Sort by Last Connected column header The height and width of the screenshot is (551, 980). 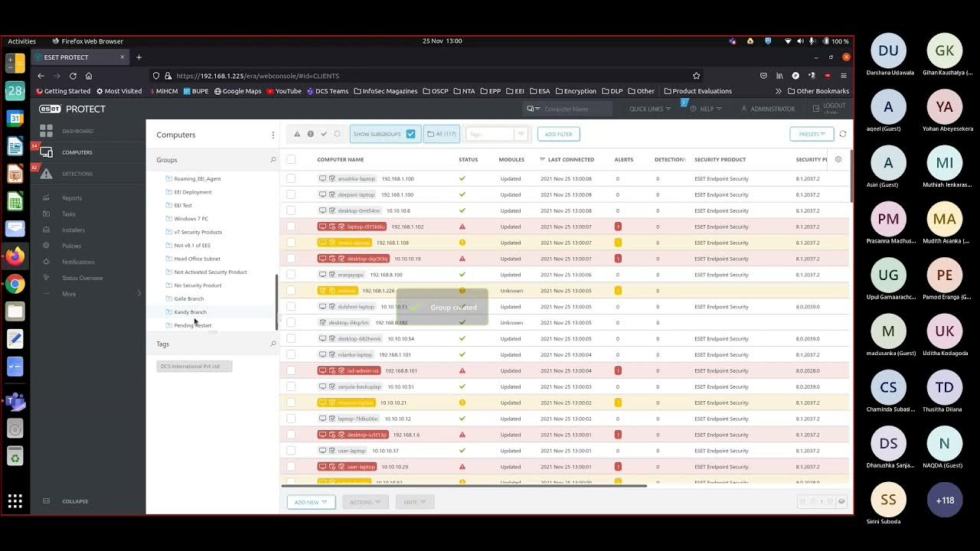[x=570, y=159]
